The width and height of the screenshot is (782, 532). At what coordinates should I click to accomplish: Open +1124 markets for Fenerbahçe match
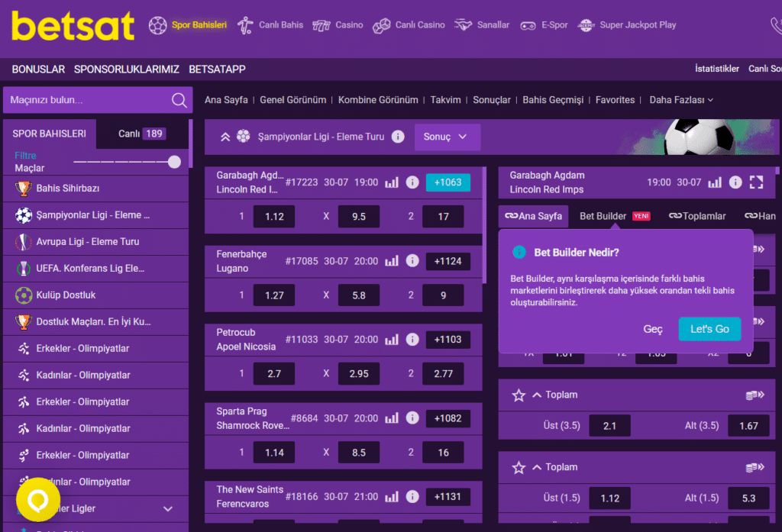(448, 261)
